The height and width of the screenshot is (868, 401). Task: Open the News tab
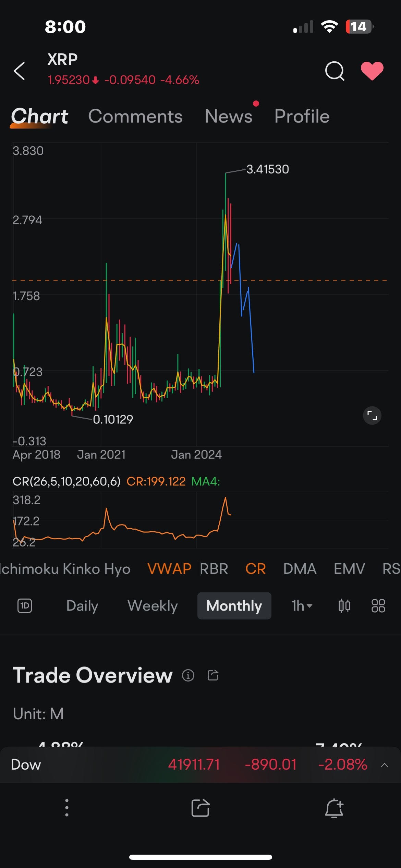click(229, 116)
